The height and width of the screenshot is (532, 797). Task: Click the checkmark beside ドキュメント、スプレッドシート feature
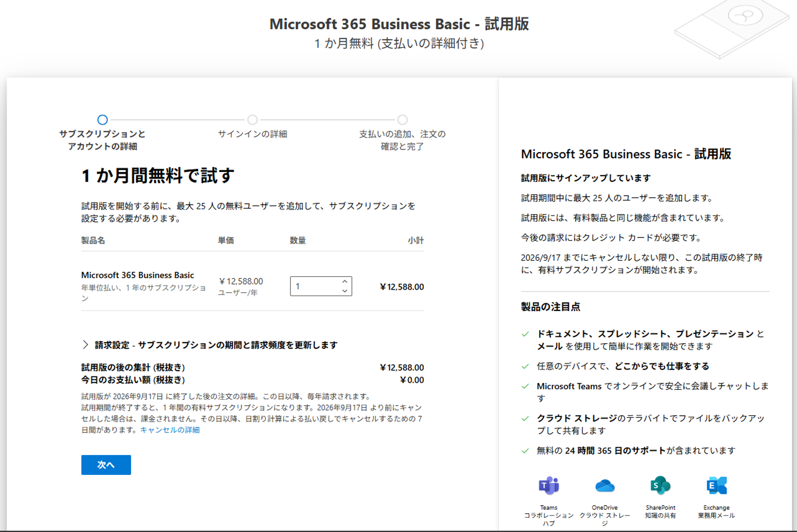[525, 334]
